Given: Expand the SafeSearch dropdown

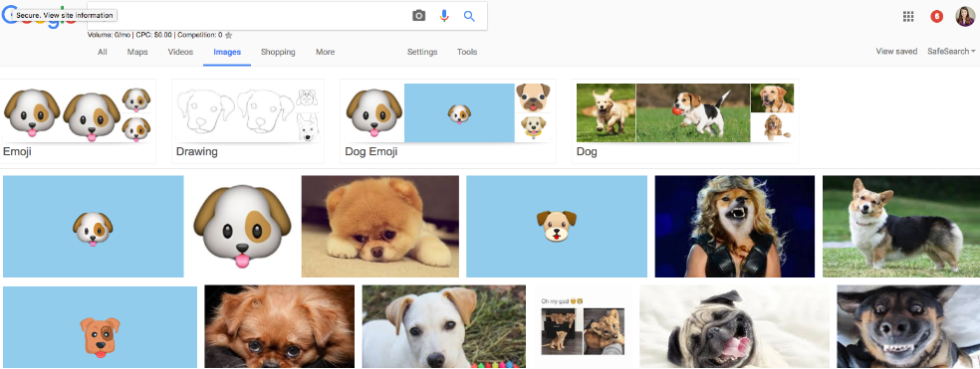Looking at the screenshot, I should point(951,51).
